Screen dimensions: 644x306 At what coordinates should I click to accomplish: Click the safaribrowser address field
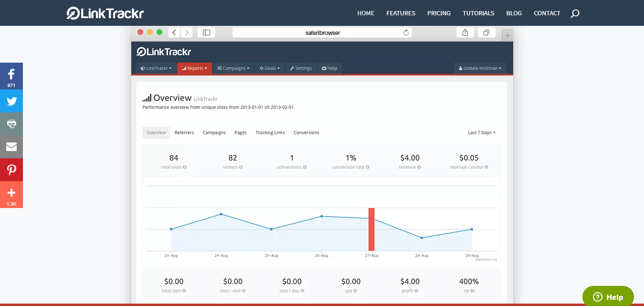[322, 33]
